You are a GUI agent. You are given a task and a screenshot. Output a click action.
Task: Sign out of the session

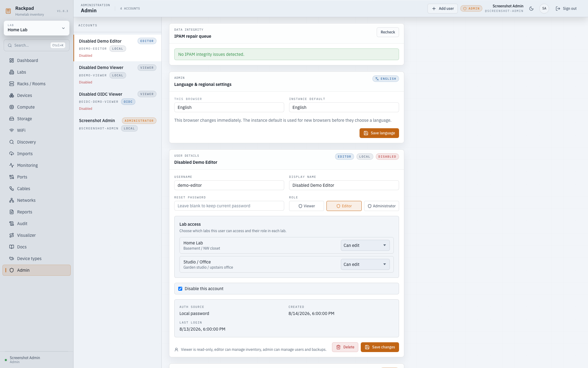566,9
